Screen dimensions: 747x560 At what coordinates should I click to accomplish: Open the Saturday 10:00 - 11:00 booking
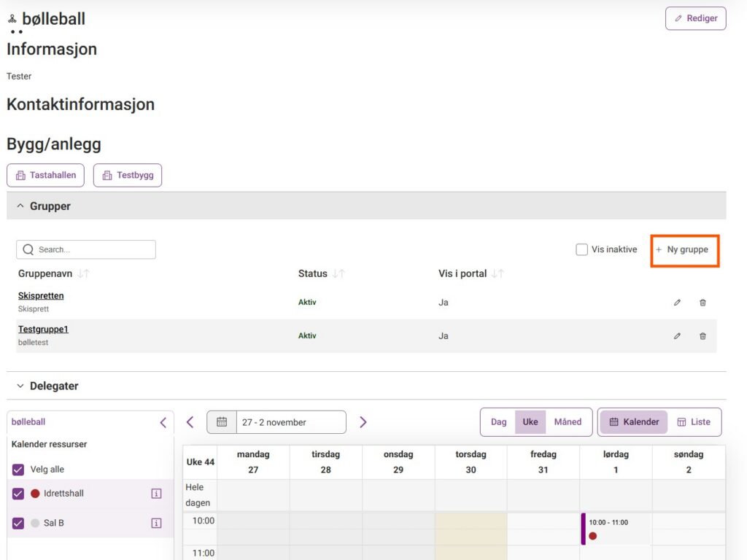click(614, 529)
